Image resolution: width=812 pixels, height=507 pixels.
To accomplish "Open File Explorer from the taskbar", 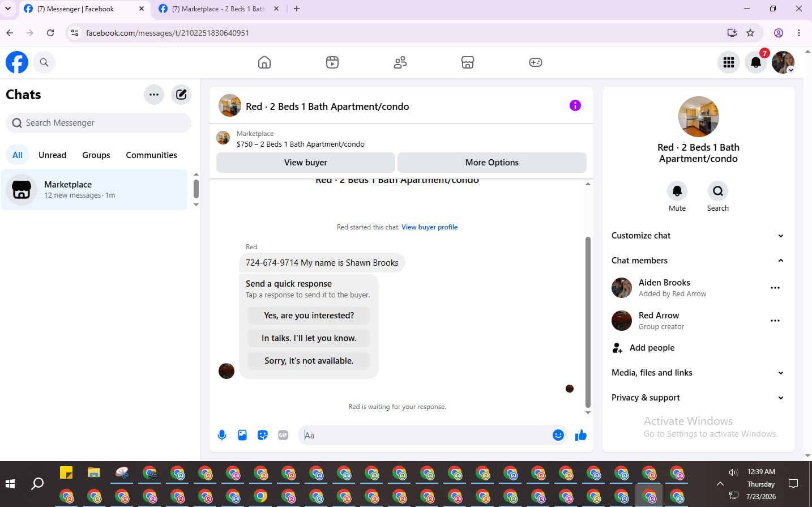I will point(94,472).
